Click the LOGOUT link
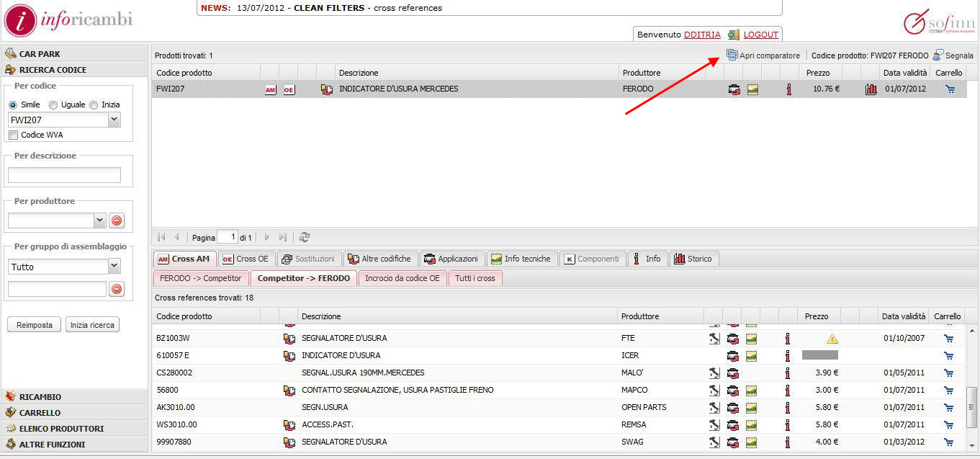This screenshot has height=459, width=980. point(761,35)
